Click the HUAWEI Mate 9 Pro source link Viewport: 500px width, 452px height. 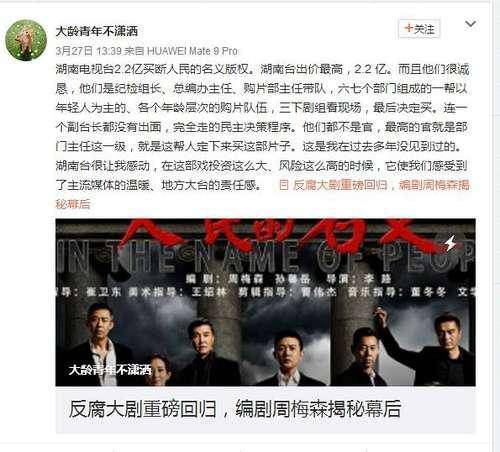coord(192,51)
